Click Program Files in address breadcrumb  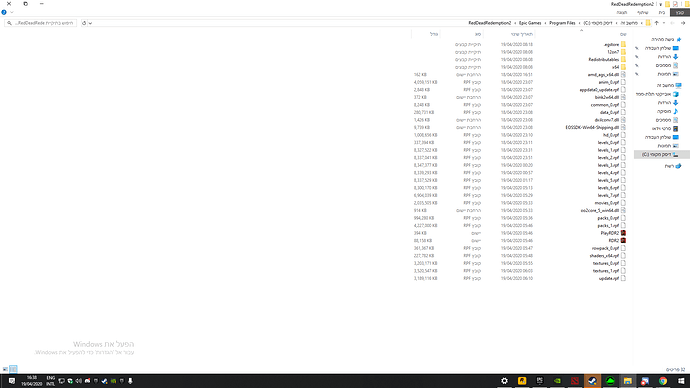coord(562,23)
